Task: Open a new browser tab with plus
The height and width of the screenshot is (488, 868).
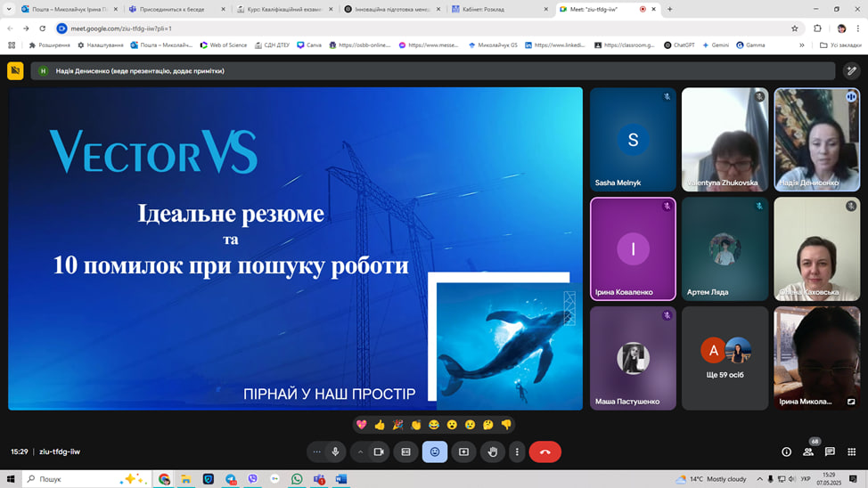Action: pyautogui.click(x=669, y=10)
